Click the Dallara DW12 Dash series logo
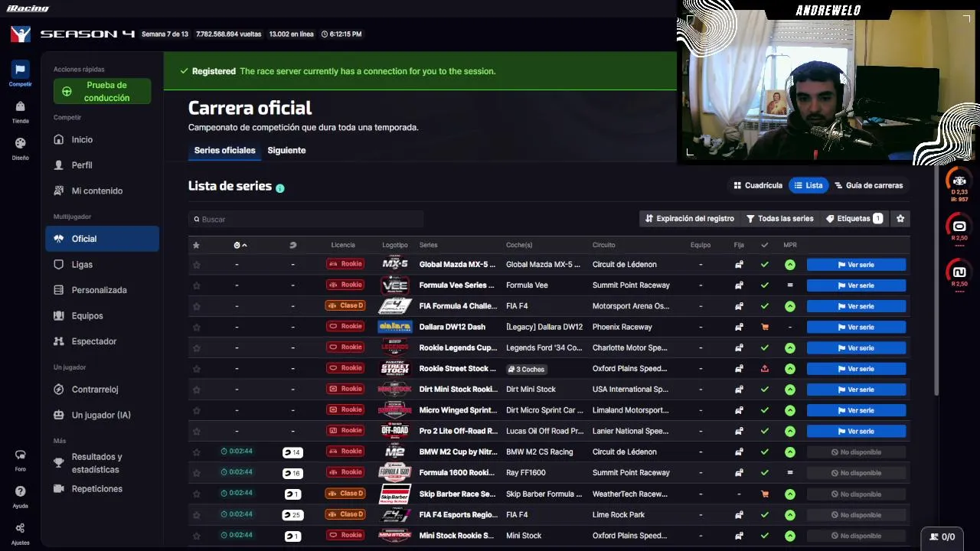The image size is (980, 551). [x=395, y=327]
